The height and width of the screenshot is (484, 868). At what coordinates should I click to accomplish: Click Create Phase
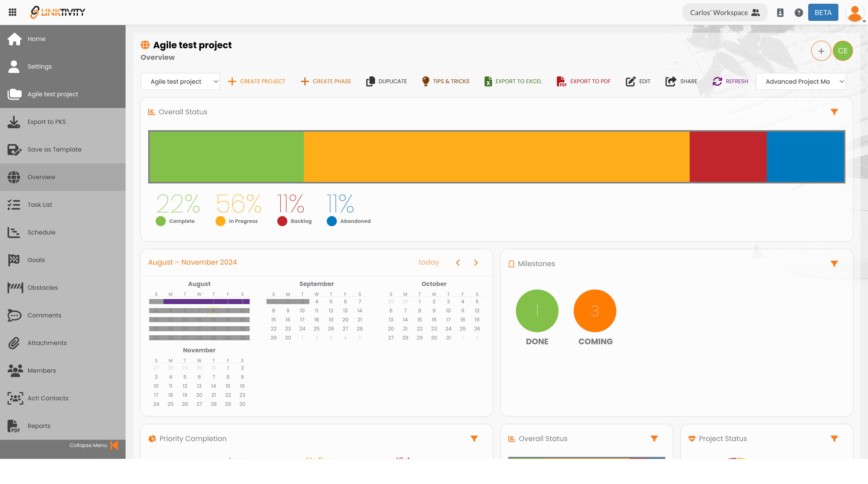click(x=326, y=81)
